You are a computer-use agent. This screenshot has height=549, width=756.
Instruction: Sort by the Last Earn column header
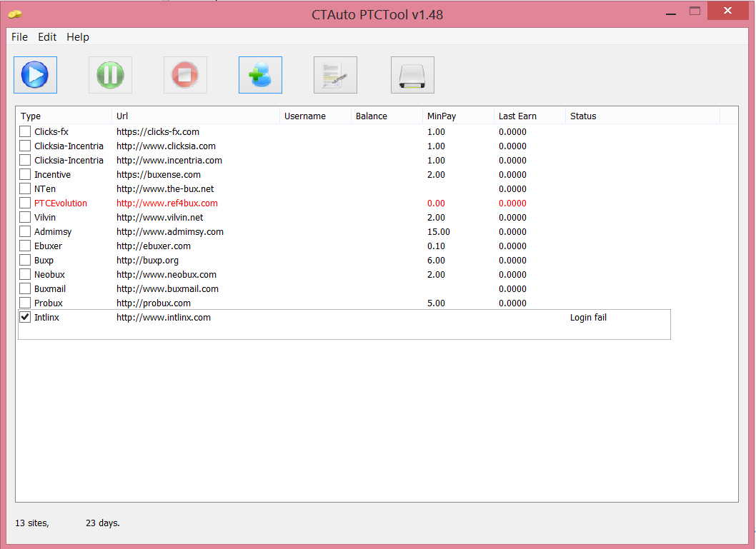pos(529,116)
